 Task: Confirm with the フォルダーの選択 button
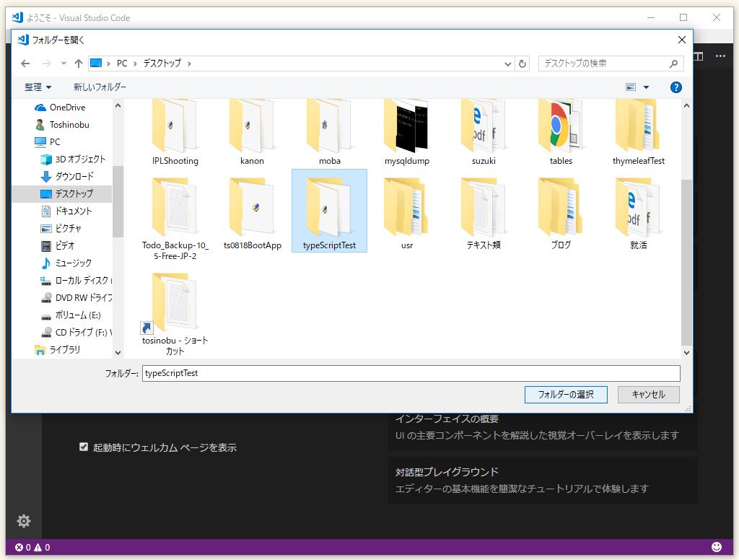tap(566, 395)
